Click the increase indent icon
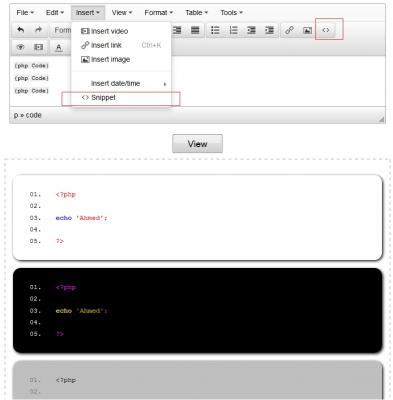Viewport: 393px width, 400px height. (x=269, y=30)
